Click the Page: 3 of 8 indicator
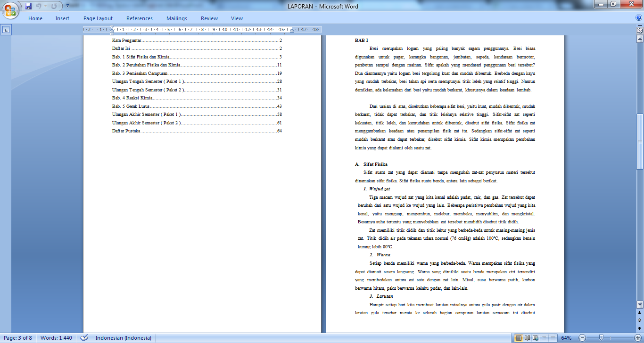This screenshot has width=644, height=343. click(x=18, y=338)
